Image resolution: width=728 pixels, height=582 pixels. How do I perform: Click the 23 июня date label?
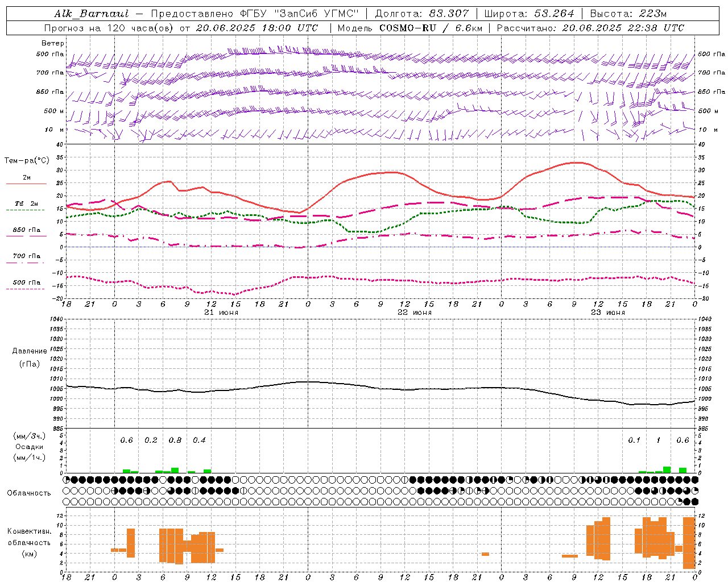pyautogui.click(x=608, y=313)
